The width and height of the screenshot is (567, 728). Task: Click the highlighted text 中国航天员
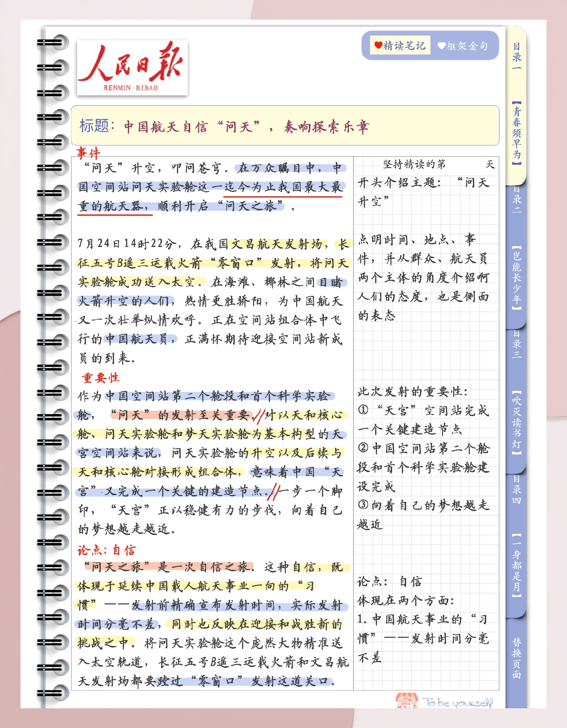(x=136, y=339)
